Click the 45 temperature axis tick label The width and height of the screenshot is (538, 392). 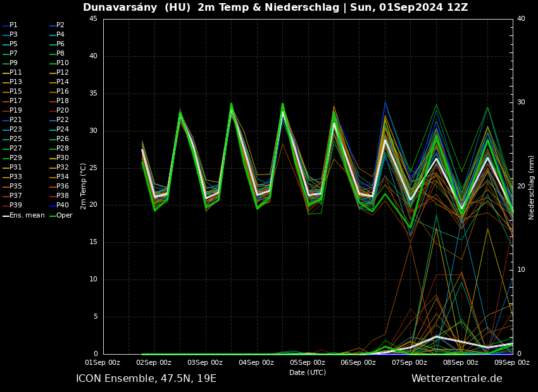[x=93, y=19]
